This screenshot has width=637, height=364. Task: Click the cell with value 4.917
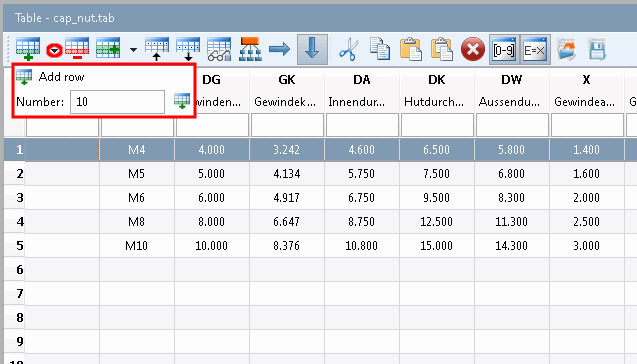[x=287, y=198]
